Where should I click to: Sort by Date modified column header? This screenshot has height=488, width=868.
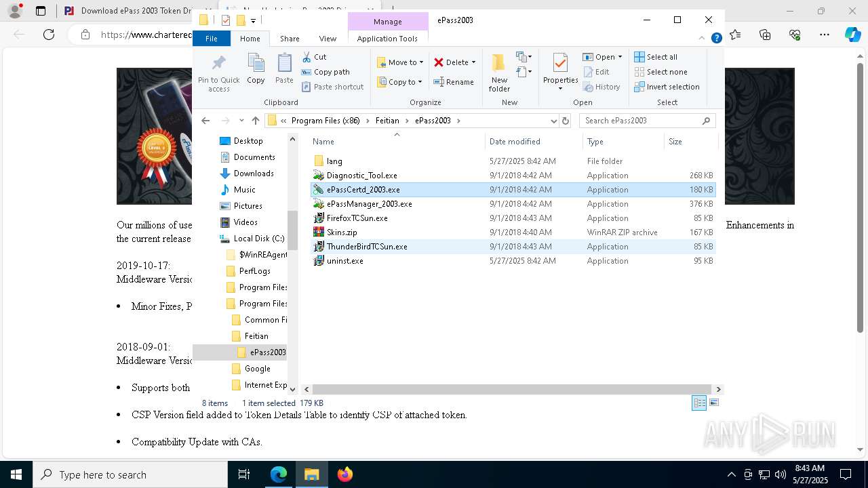534,142
